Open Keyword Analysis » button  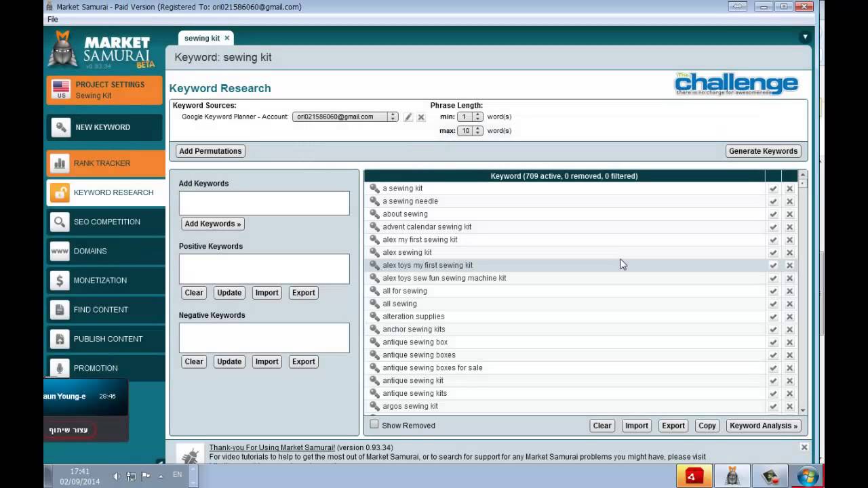point(764,426)
